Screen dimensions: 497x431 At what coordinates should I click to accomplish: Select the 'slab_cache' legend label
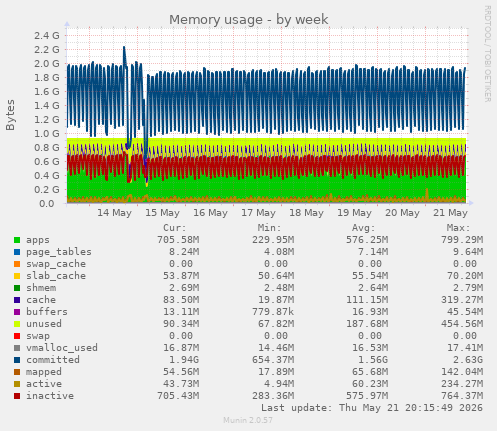[56, 276]
